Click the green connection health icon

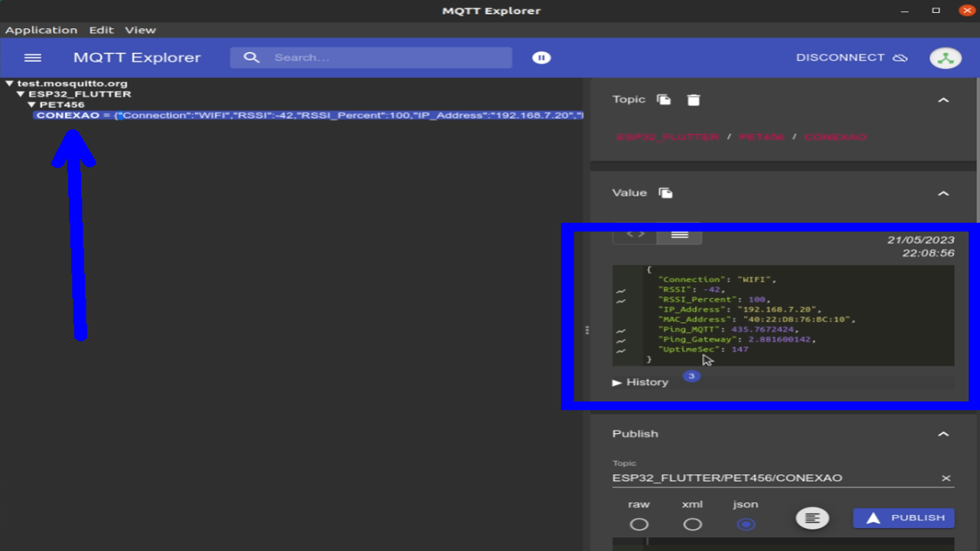point(946,57)
